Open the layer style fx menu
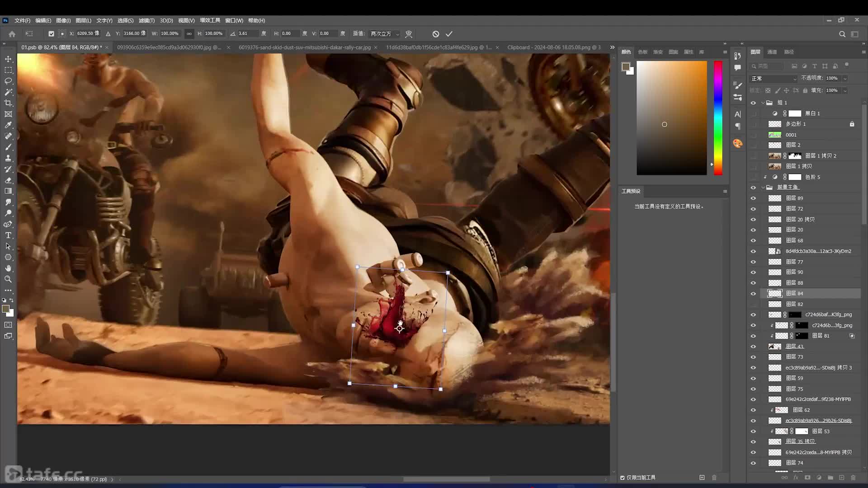 click(x=796, y=478)
